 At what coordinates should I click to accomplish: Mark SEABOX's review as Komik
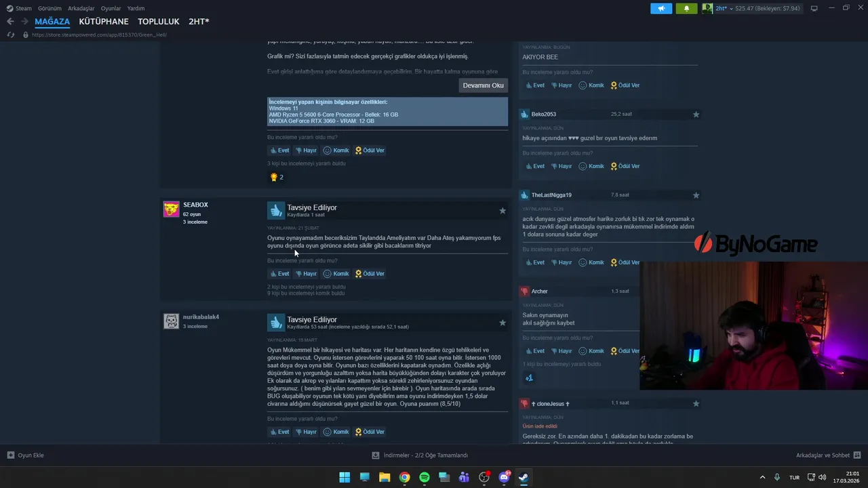click(336, 274)
